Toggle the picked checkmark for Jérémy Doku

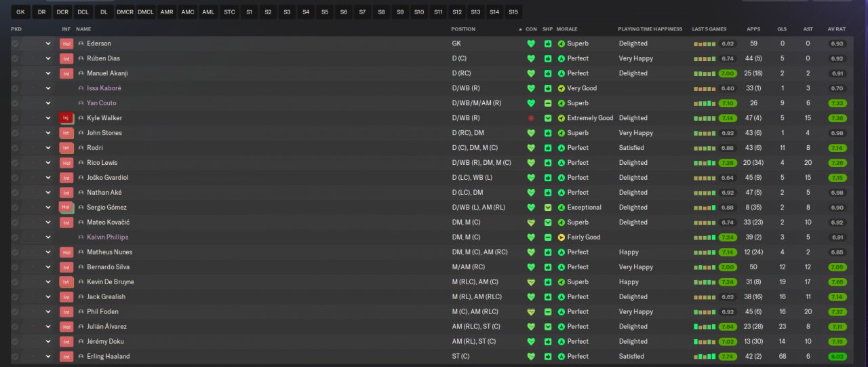(15, 342)
